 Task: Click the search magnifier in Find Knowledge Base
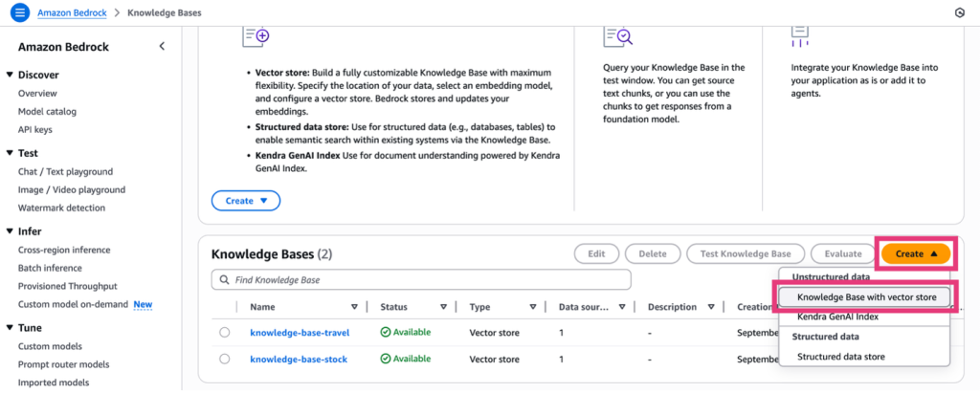[224, 280]
